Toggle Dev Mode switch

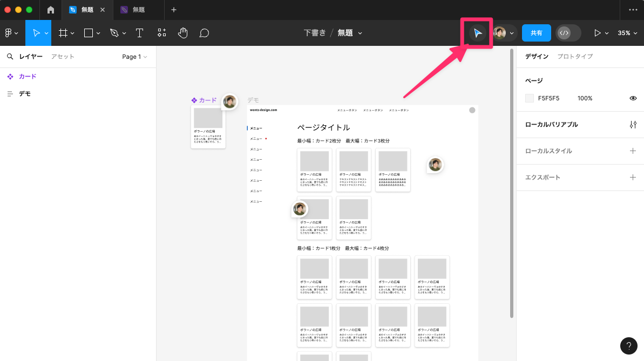click(568, 33)
